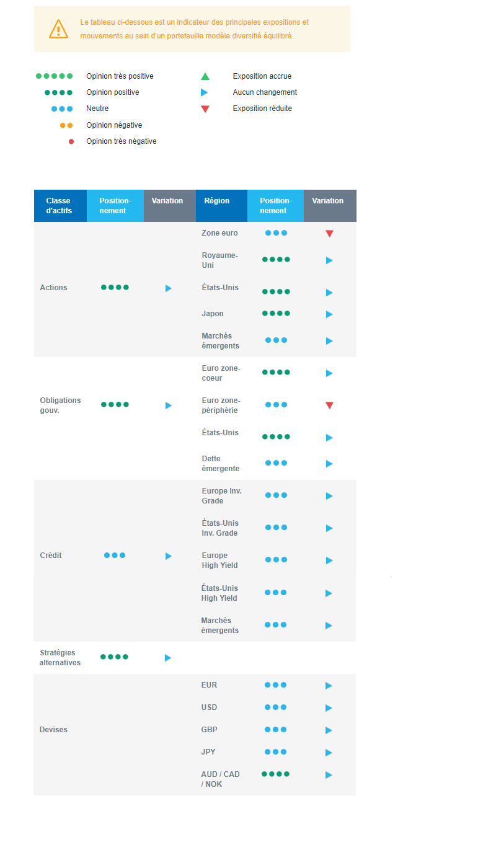This screenshot has height=868, width=496.
Task: Click the blue arrow in AUD / CAD / NOK row
Action: (329, 775)
